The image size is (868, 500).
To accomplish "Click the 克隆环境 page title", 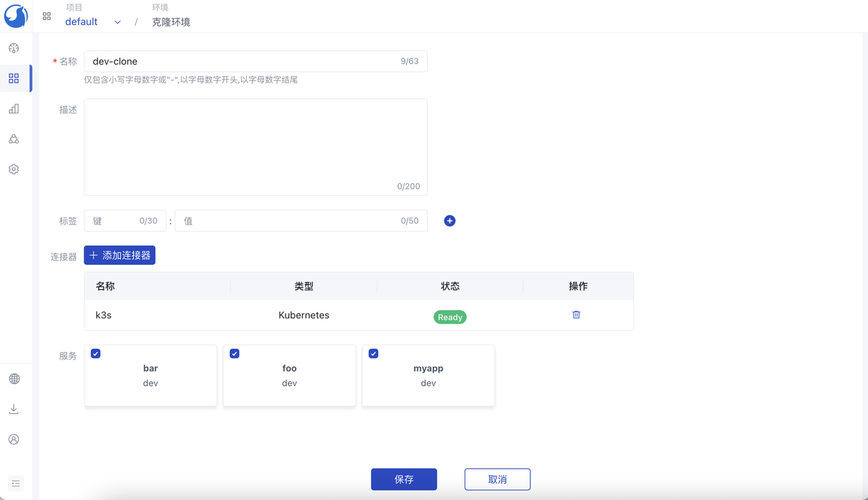I will coord(171,22).
